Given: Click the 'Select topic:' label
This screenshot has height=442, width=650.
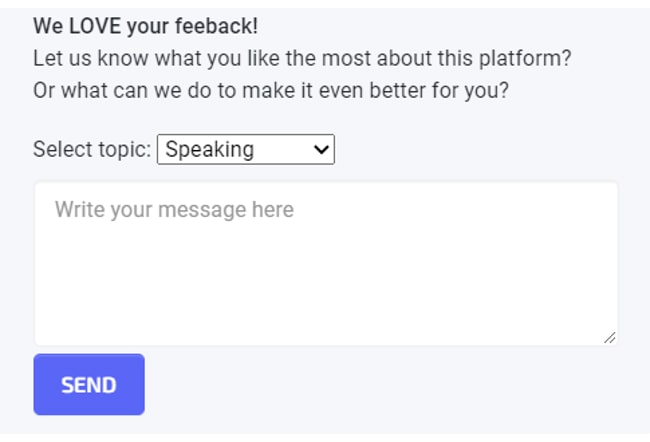Looking at the screenshot, I should [92, 150].
